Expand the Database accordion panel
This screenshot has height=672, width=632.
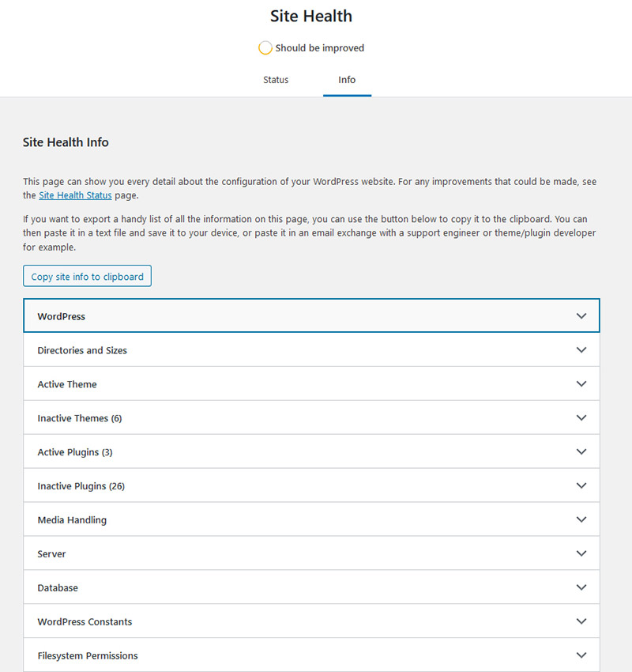coord(311,587)
